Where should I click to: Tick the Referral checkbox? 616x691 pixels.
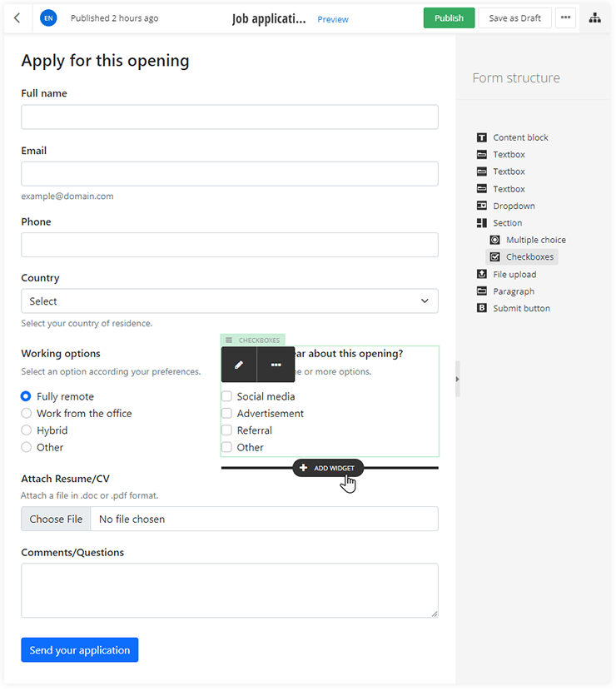coord(226,430)
